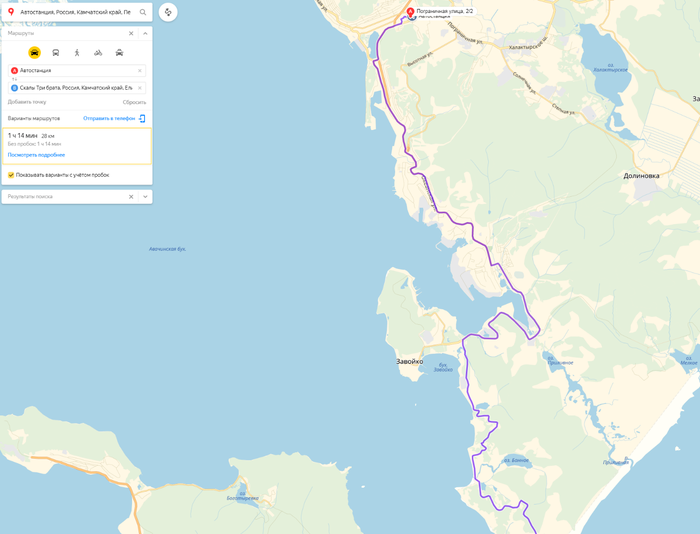The image size is (700, 534).
Task: Switch to public transport bus mode
Action: (x=56, y=53)
